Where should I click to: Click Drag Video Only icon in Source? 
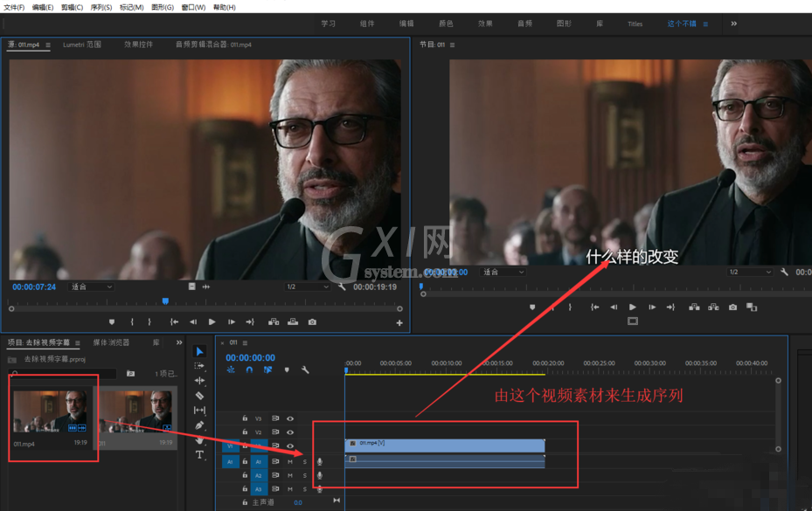(191, 287)
